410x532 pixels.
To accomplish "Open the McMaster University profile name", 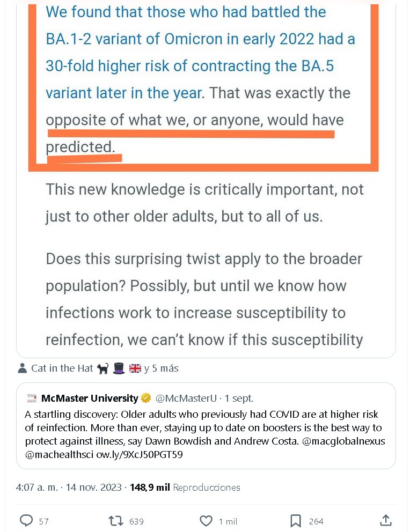I will (90, 398).
